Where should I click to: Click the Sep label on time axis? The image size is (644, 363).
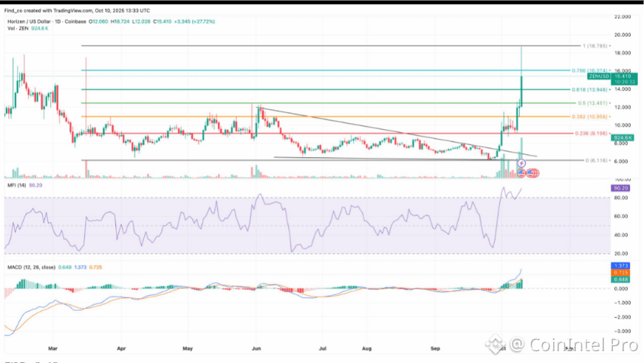pyautogui.click(x=435, y=349)
